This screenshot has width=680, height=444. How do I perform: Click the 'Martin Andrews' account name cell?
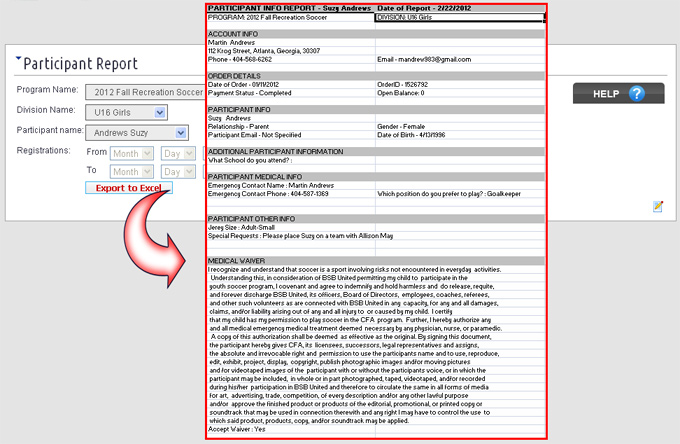(x=291, y=42)
